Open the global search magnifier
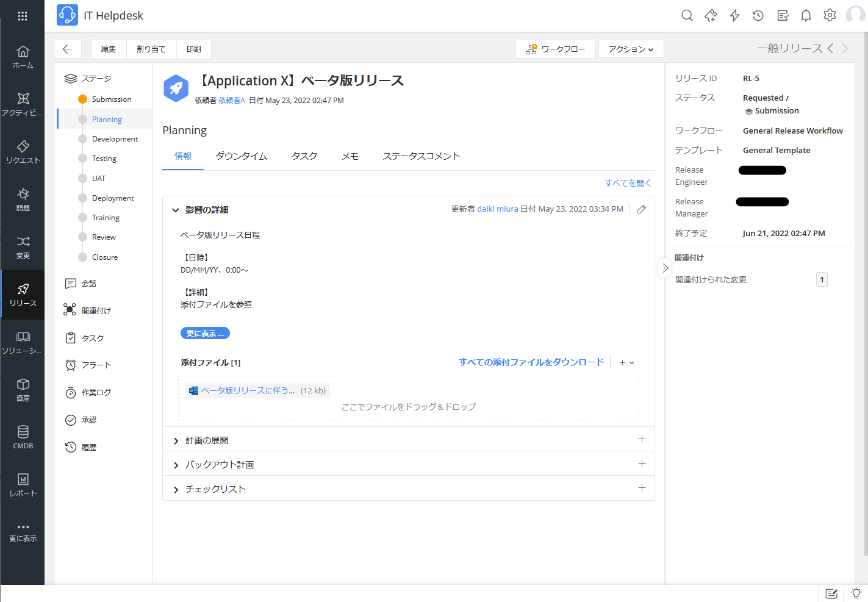868x602 pixels. pyautogui.click(x=687, y=15)
